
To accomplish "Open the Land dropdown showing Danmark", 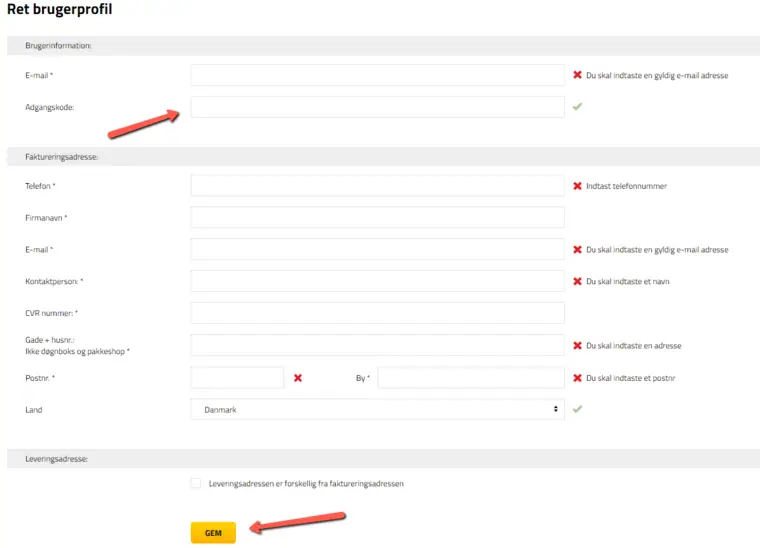I will (x=377, y=409).
